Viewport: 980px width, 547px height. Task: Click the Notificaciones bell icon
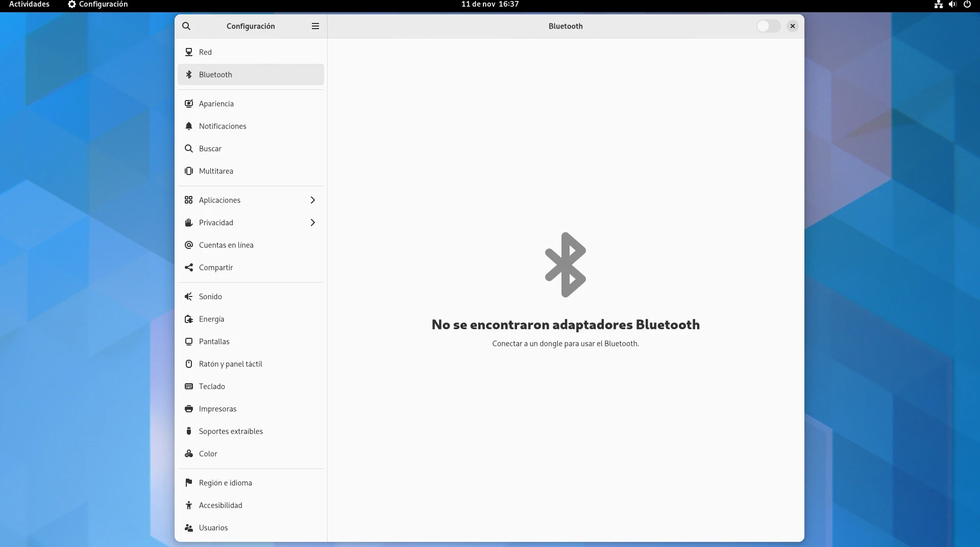(x=189, y=126)
